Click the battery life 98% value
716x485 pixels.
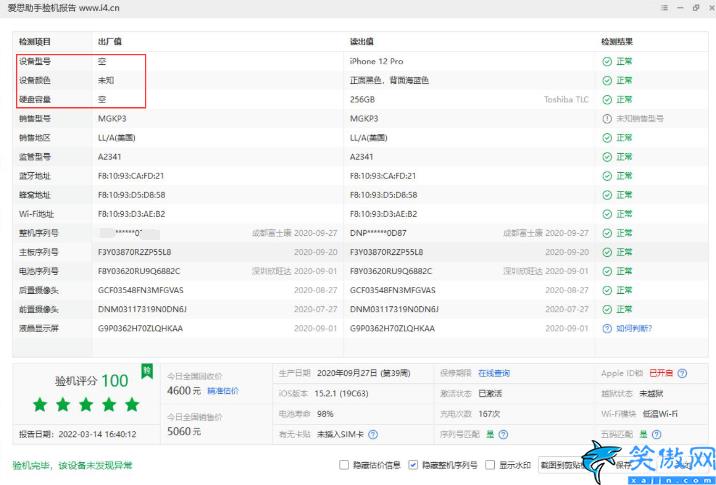tap(325, 414)
